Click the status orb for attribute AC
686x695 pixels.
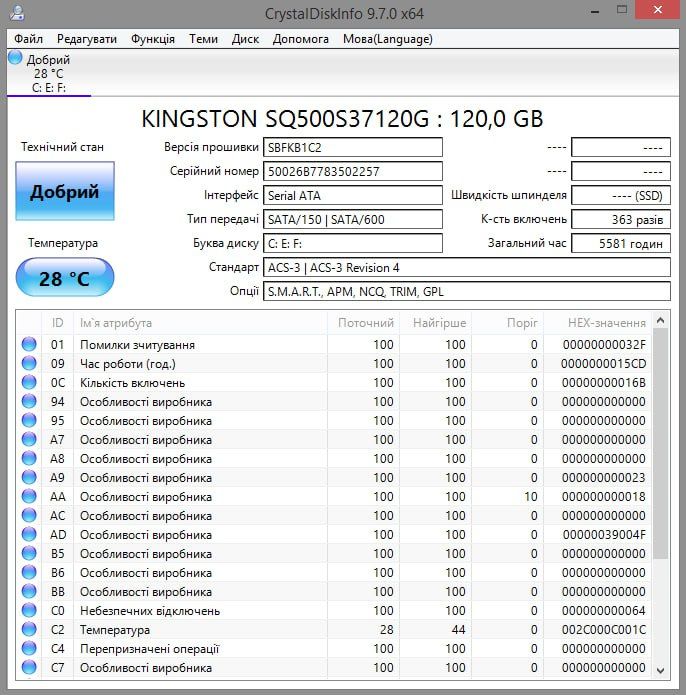click(x=29, y=515)
